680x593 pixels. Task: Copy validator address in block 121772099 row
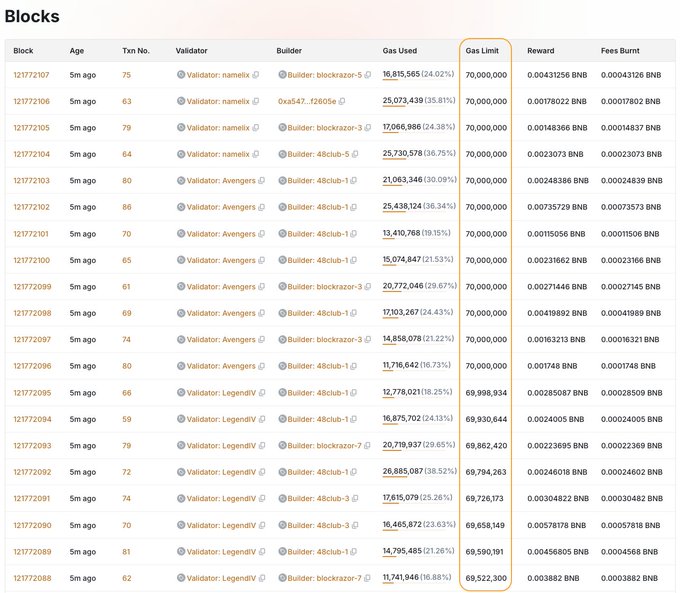pyautogui.click(x=261, y=287)
